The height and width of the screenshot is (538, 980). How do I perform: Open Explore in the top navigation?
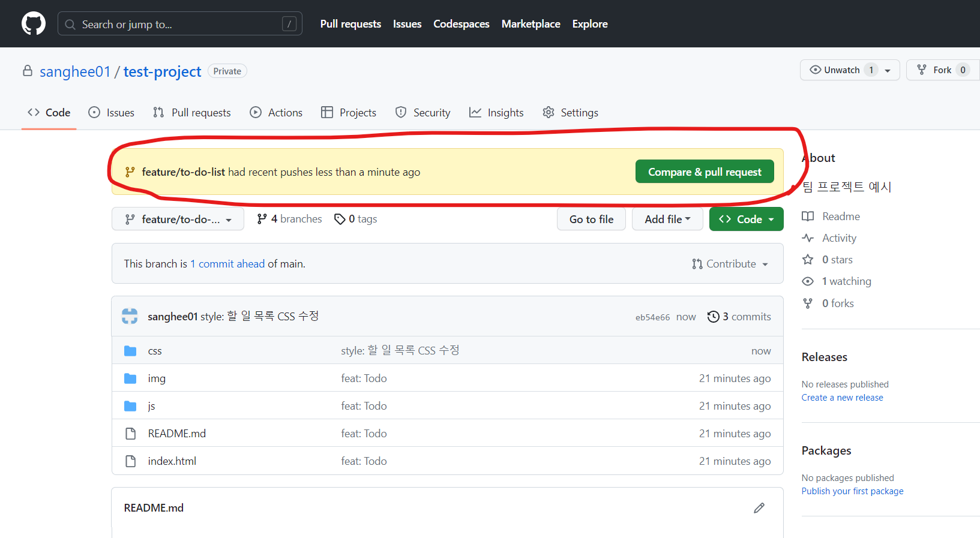pos(590,24)
